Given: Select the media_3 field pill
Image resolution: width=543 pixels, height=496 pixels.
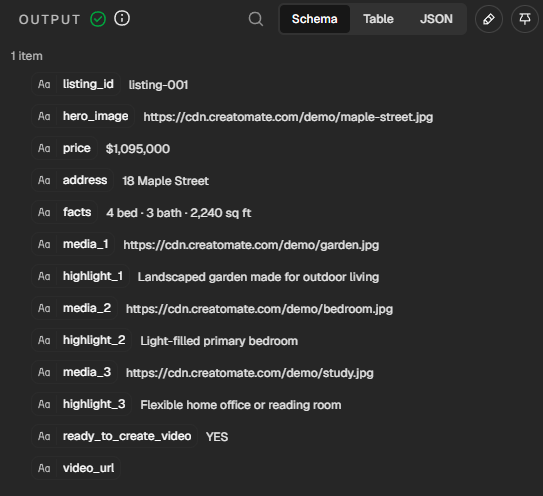Looking at the screenshot, I should [74, 372].
